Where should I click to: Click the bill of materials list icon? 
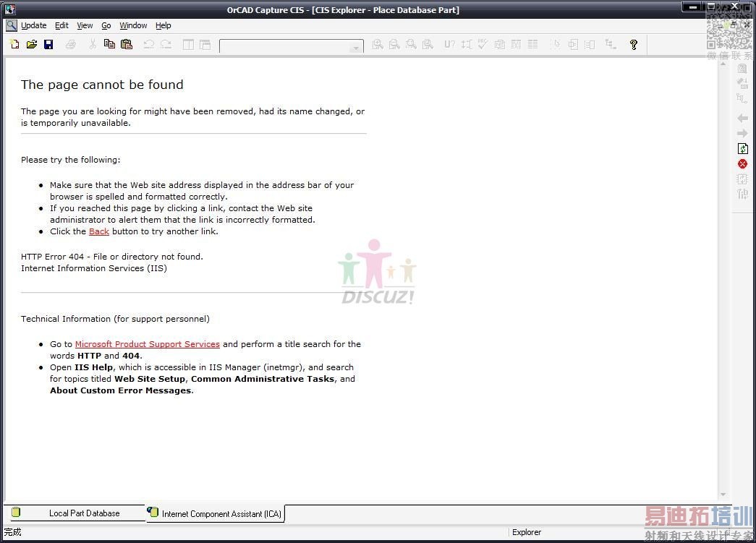pyautogui.click(x=532, y=44)
